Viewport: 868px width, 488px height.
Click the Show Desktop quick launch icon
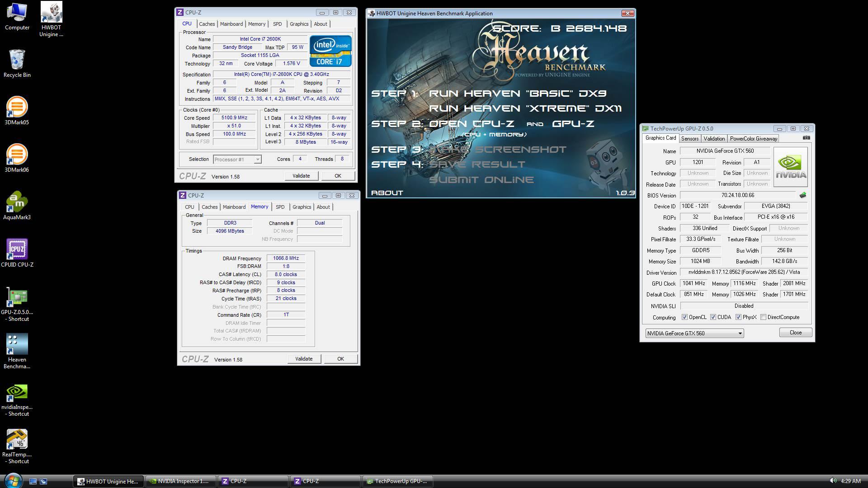(x=33, y=482)
